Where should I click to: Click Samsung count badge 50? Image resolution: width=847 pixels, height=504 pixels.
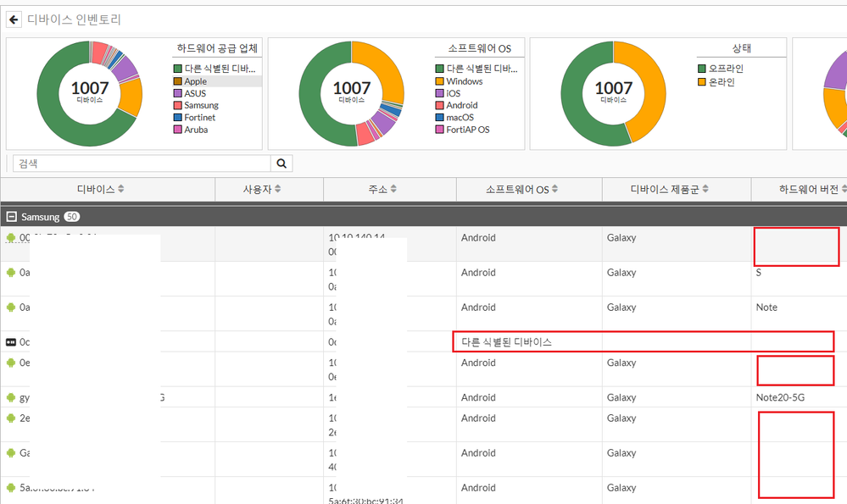click(x=72, y=216)
